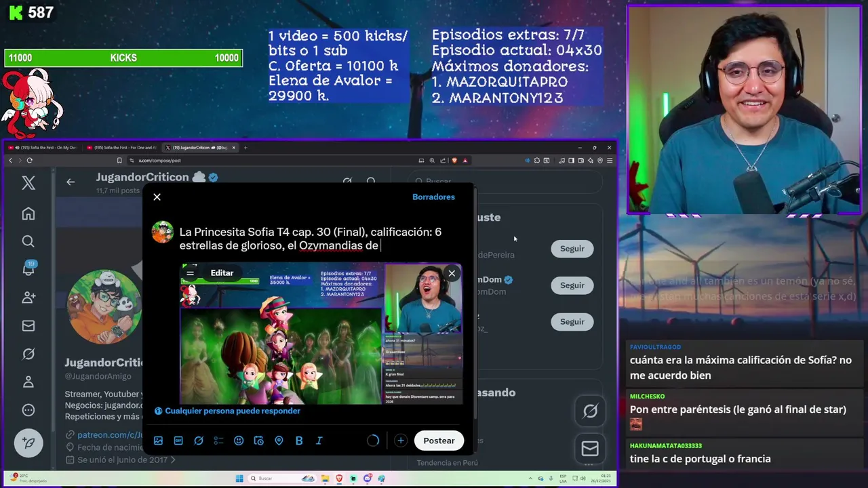Open floating messages button
The height and width of the screenshot is (488, 868).
click(x=590, y=449)
